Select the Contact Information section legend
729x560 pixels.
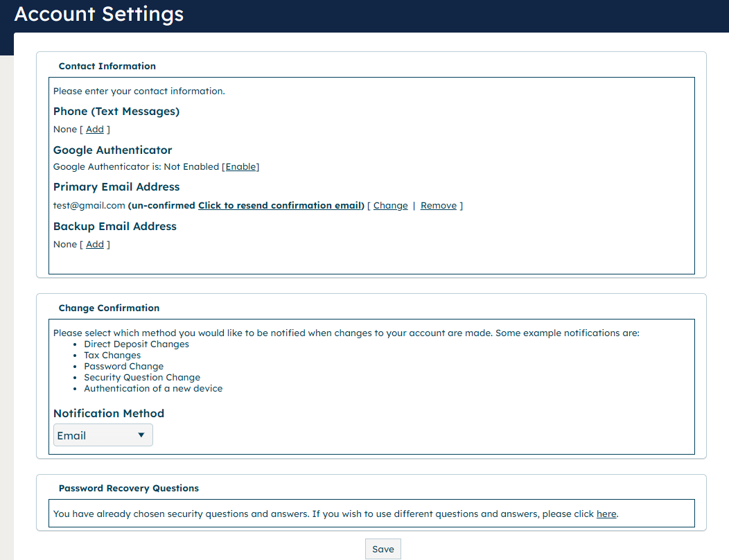[107, 67]
